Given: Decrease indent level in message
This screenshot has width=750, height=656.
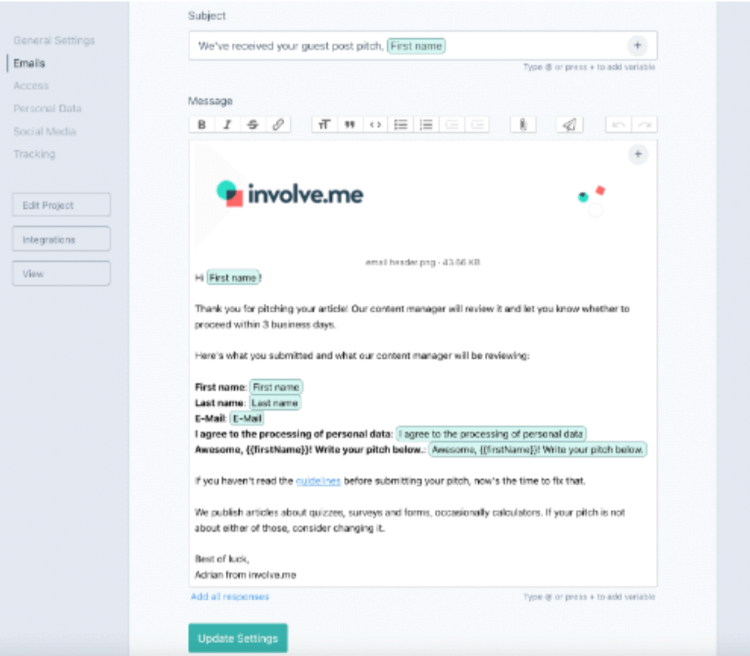Looking at the screenshot, I should click(451, 125).
